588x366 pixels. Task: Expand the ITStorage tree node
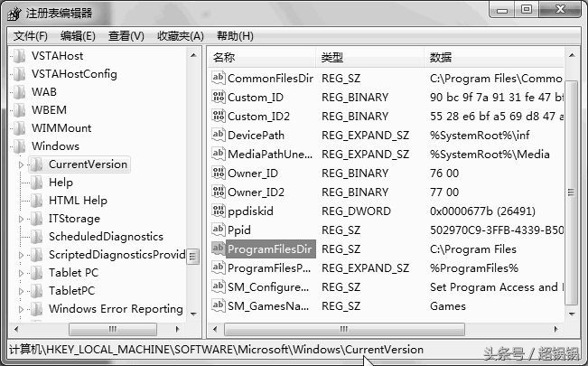pos(21,219)
